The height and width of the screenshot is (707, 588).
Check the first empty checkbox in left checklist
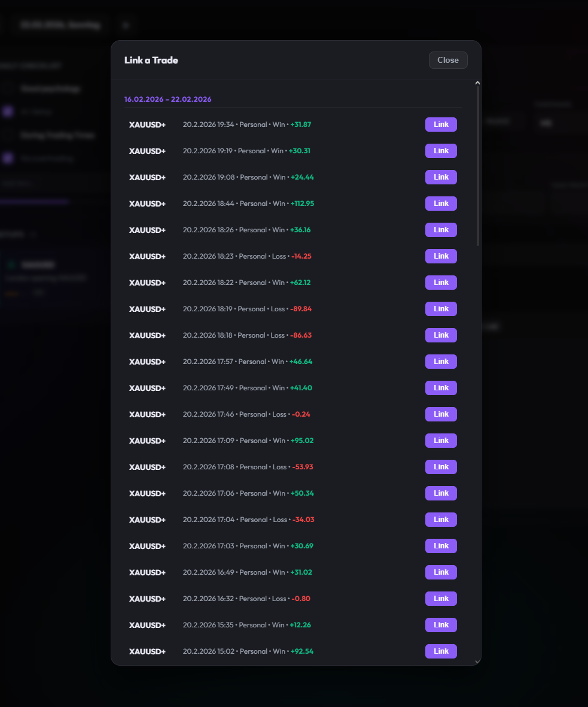point(8,88)
